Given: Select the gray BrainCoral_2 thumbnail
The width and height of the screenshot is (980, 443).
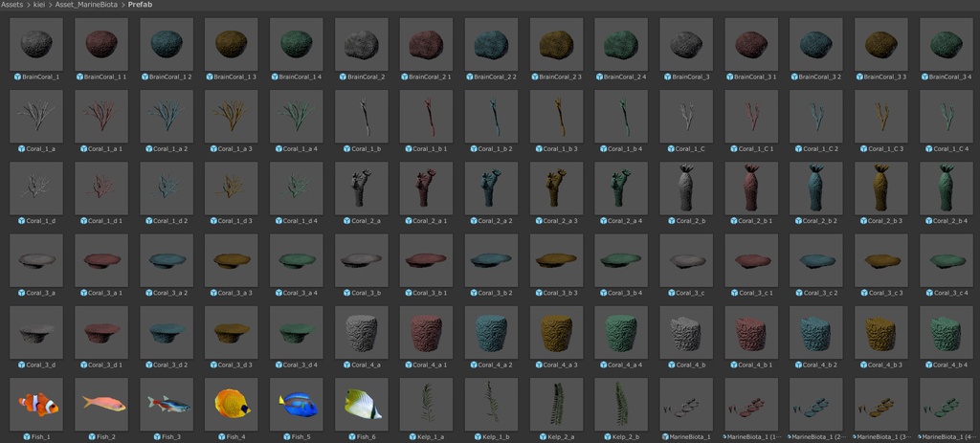Looking at the screenshot, I should pyautogui.click(x=361, y=44).
